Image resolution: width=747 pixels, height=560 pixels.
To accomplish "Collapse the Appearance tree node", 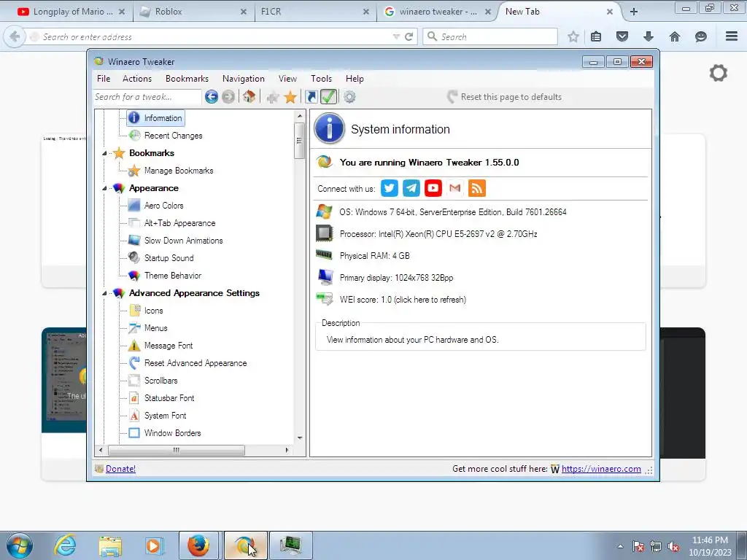I will [104, 189].
